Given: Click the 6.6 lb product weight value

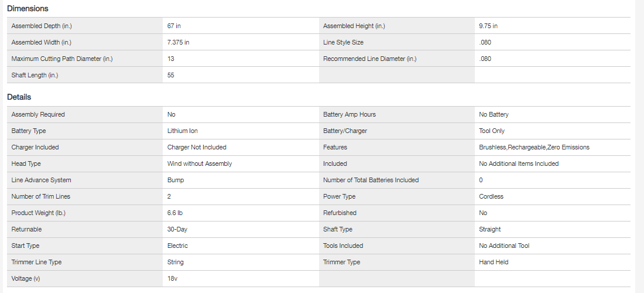Looking at the screenshot, I should tap(176, 213).
